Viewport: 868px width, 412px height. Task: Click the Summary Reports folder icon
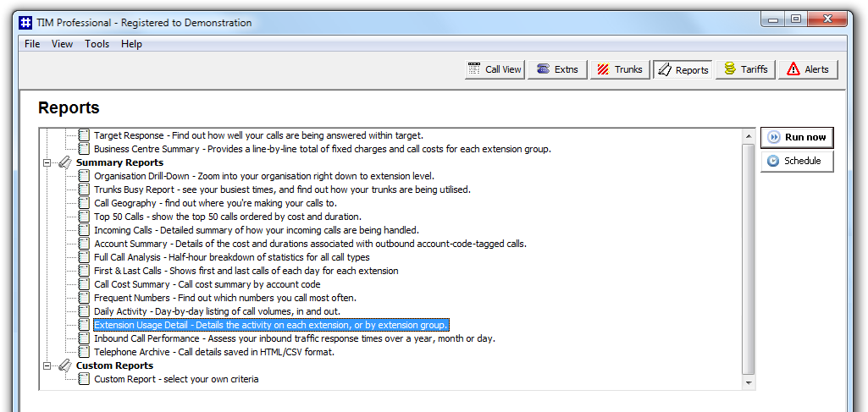click(64, 162)
